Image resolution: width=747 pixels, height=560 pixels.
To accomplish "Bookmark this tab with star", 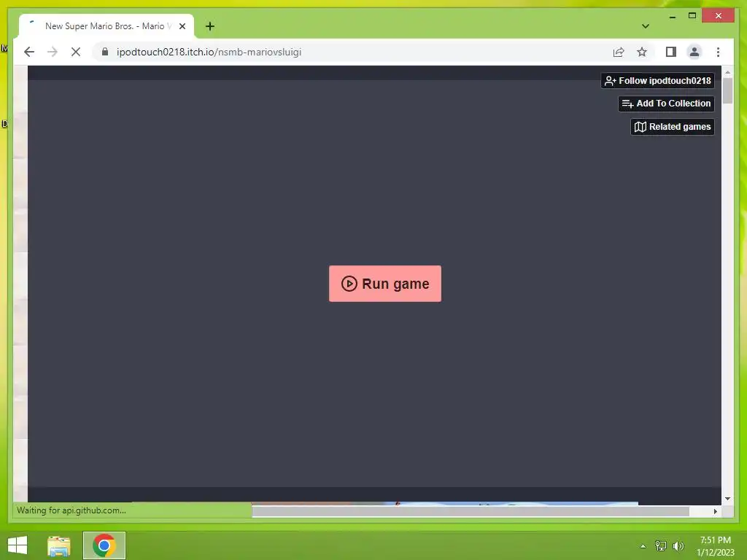I will [x=642, y=52].
